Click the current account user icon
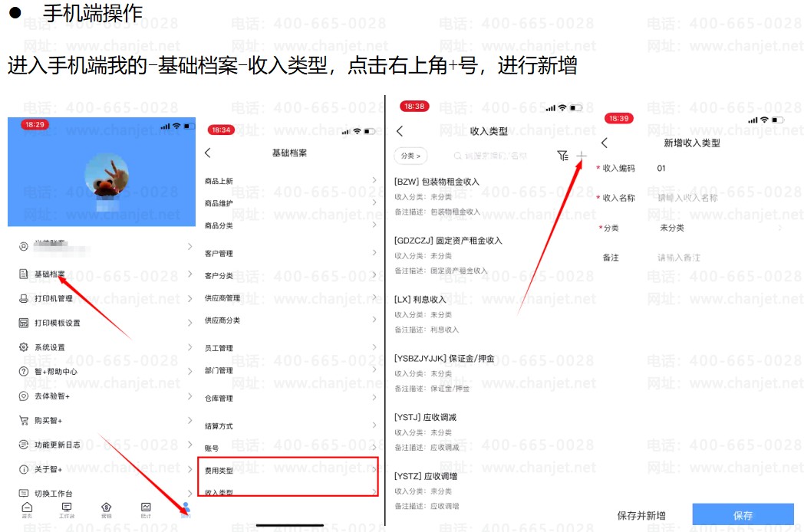This screenshot has width=804, height=532. [24, 247]
